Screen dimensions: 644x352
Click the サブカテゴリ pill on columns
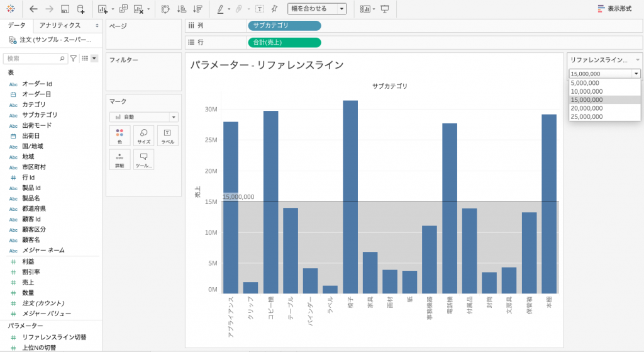pos(284,25)
